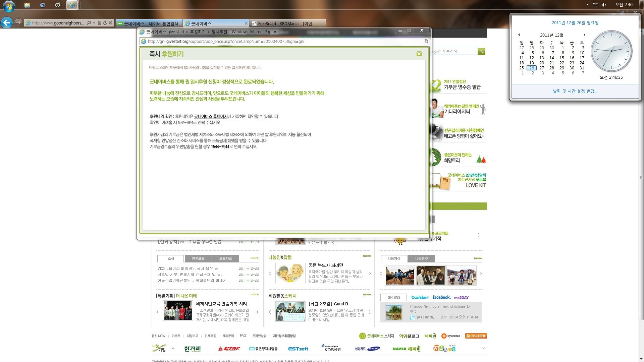
Task: Close the green popup with its X icon
Action: coord(419,54)
